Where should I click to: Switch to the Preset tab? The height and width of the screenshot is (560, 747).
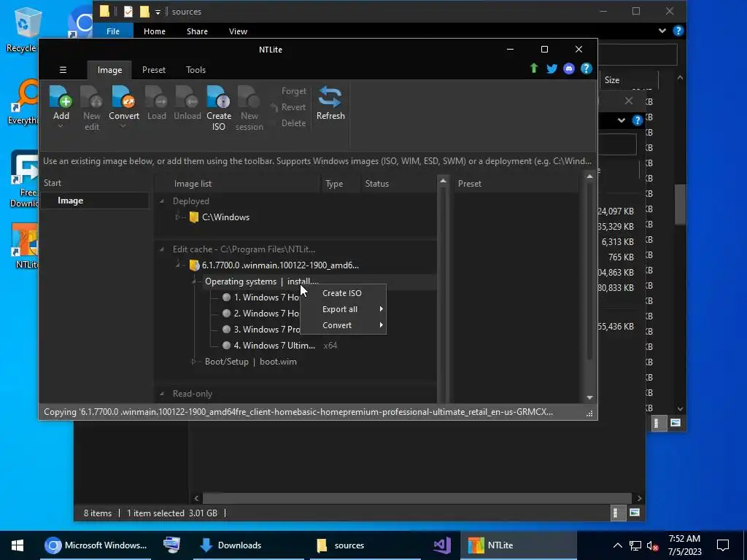(x=154, y=70)
